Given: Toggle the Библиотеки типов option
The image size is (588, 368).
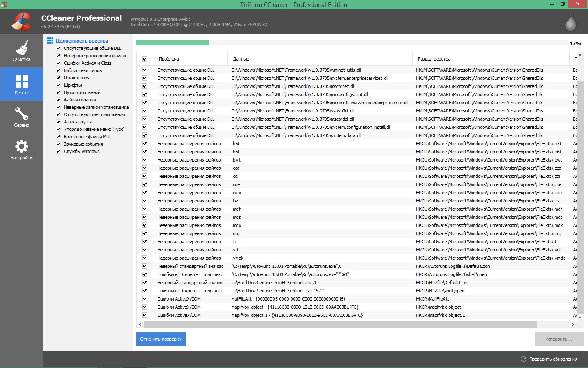Looking at the screenshot, I should [x=58, y=70].
